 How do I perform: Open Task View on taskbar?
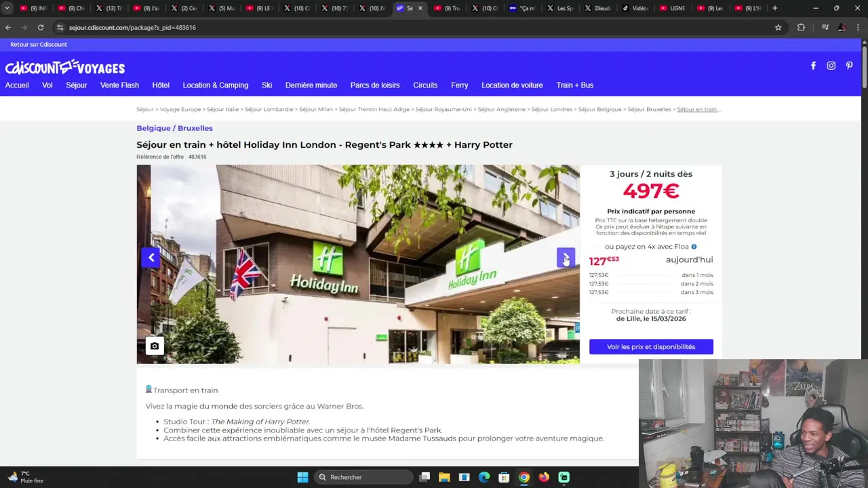[425, 477]
